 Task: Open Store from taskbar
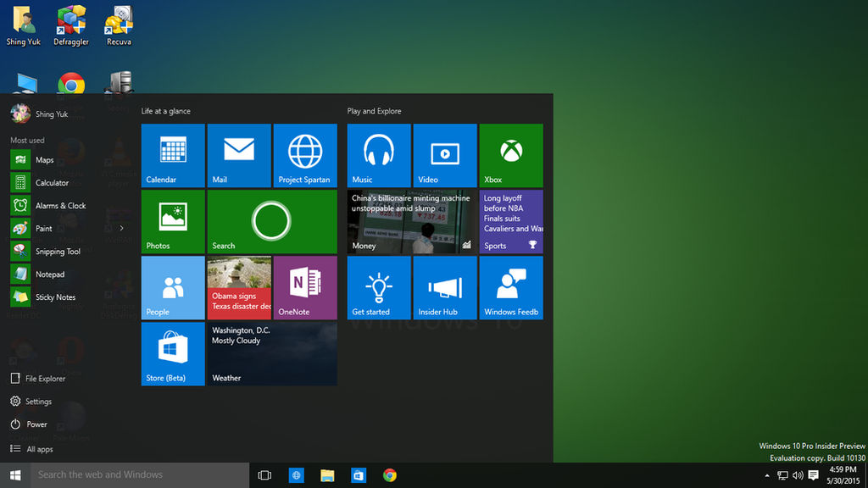[x=359, y=475]
